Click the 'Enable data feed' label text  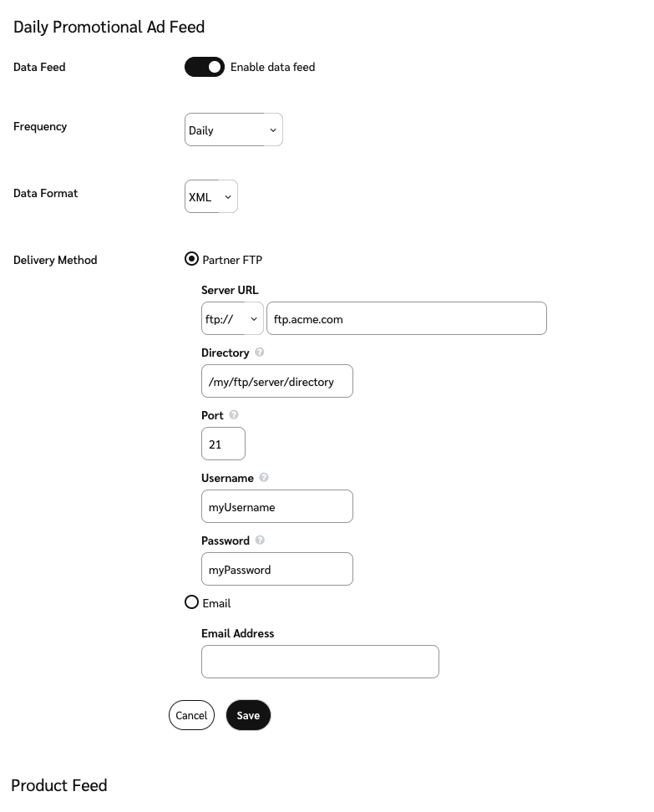pyautogui.click(x=272, y=67)
